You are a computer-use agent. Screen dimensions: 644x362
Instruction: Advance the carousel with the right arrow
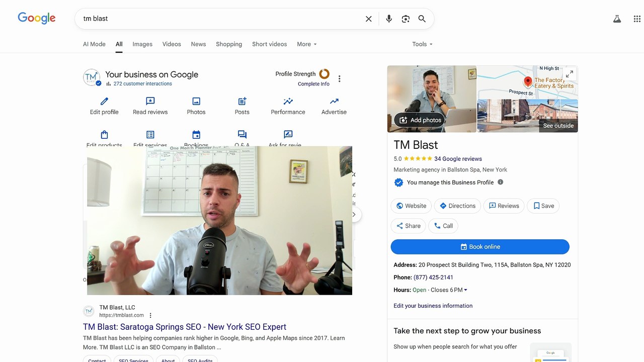tap(354, 215)
